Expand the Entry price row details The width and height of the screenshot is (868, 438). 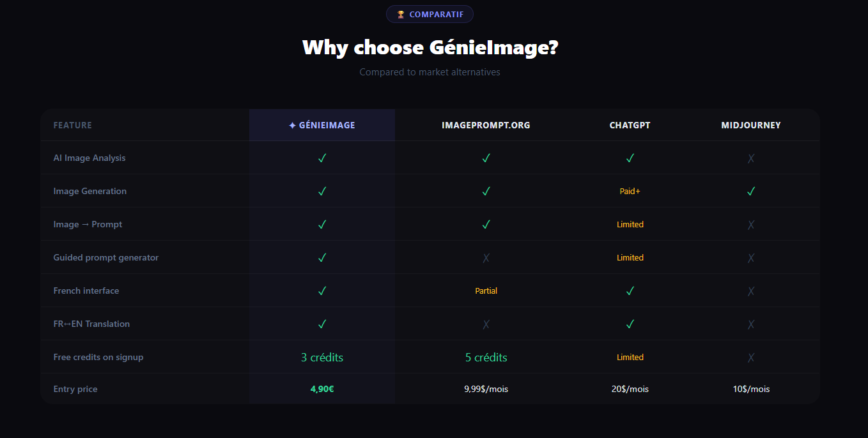click(75, 389)
